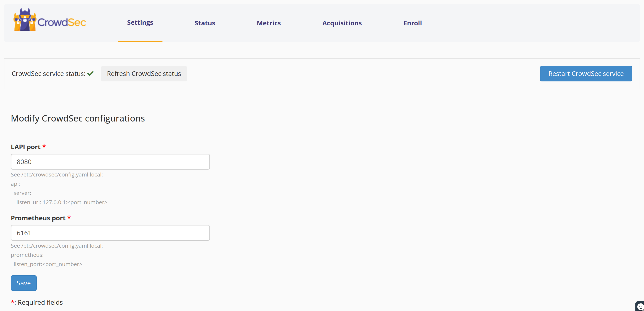Click the Prometheus port label
This screenshot has width=644, height=311.
(x=38, y=218)
